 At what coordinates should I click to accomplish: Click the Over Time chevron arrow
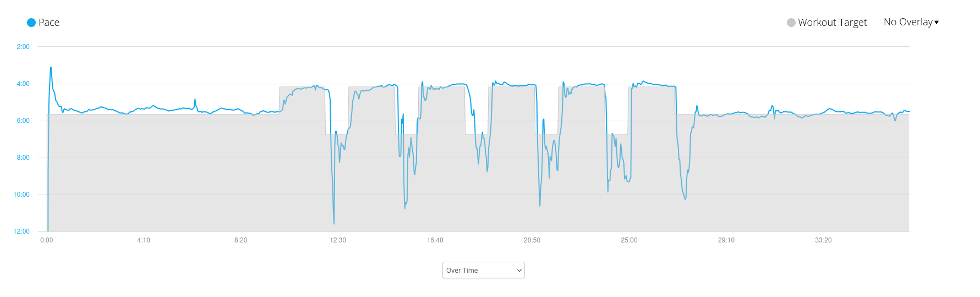[x=519, y=271]
